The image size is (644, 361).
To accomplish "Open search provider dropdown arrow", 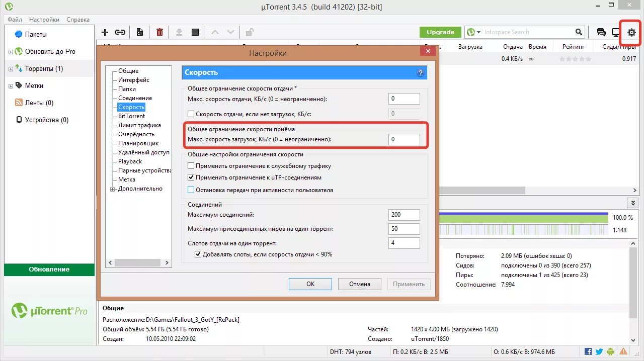I will [x=478, y=32].
